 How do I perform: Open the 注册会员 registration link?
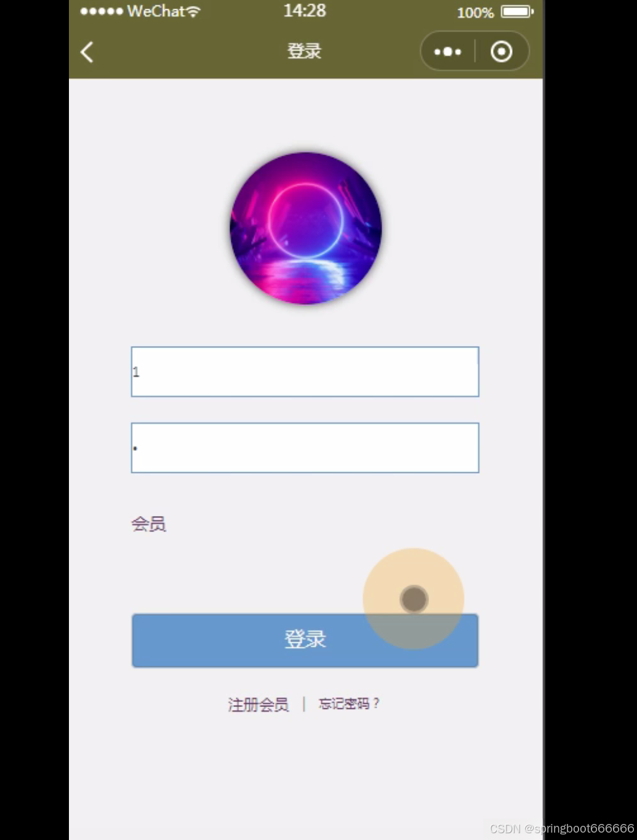click(x=258, y=705)
